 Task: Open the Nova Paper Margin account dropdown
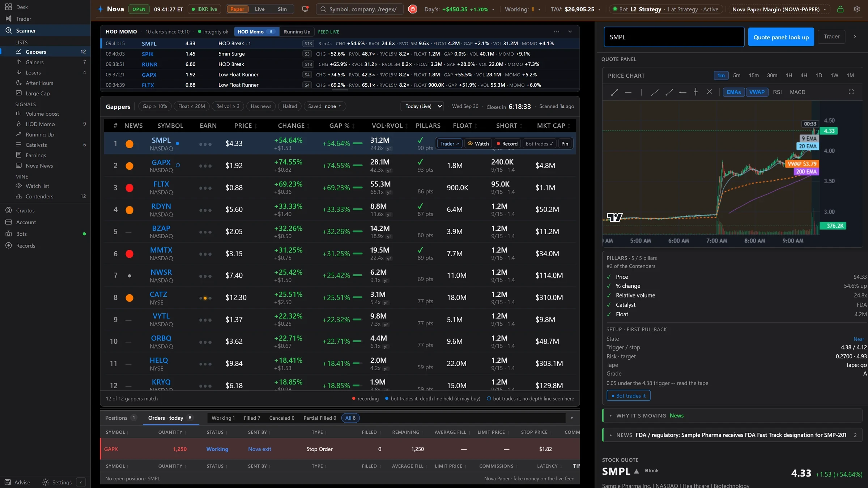tap(779, 9)
